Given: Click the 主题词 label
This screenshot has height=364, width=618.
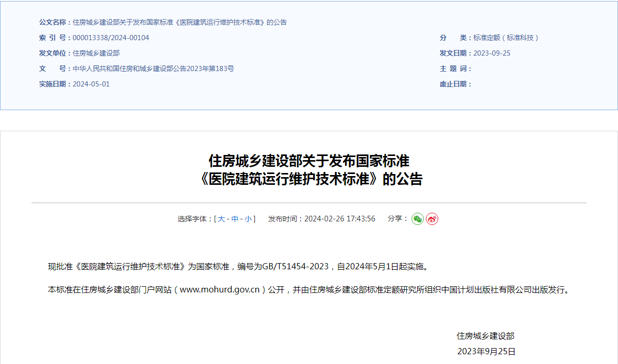Looking at the screenshot, I should (x=456, y=68).
